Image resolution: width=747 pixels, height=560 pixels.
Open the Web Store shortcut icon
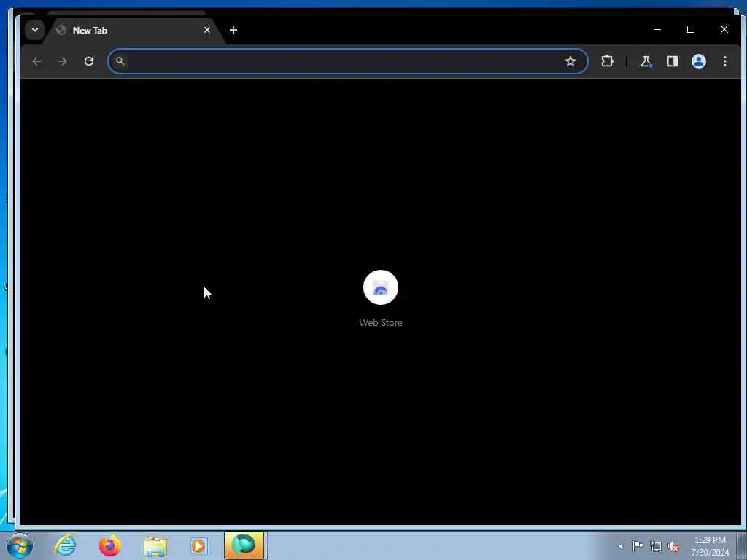pos(381,287)
